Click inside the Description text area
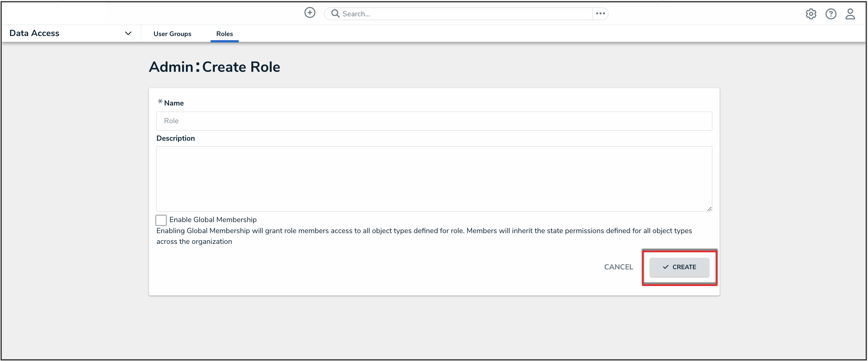 (x=434, y=179)
